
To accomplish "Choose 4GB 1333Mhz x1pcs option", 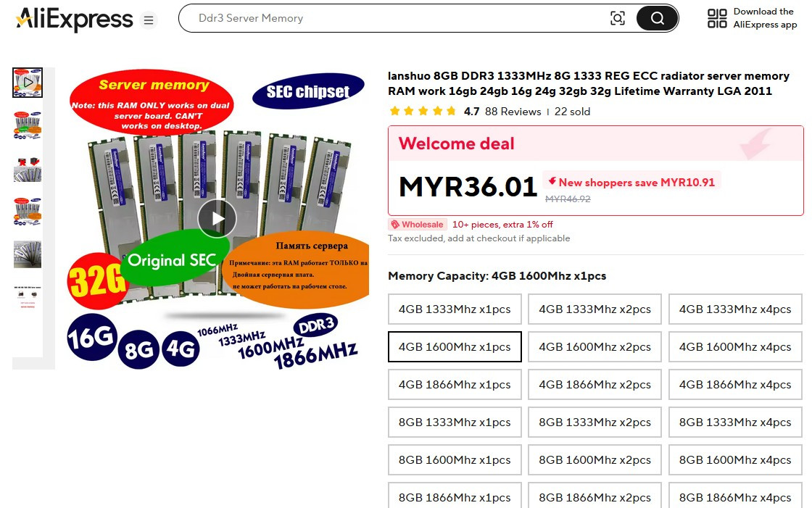I will [455, 309].
